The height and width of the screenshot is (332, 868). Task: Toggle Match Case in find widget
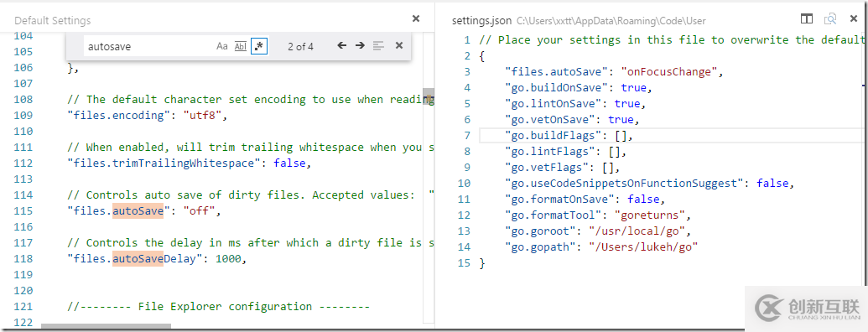tap(222, 46)
